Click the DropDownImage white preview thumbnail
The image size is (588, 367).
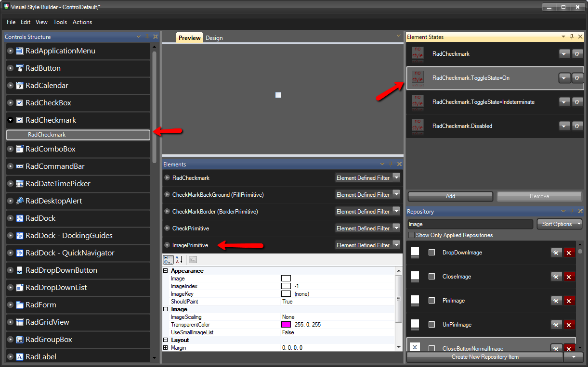(415, 252)
